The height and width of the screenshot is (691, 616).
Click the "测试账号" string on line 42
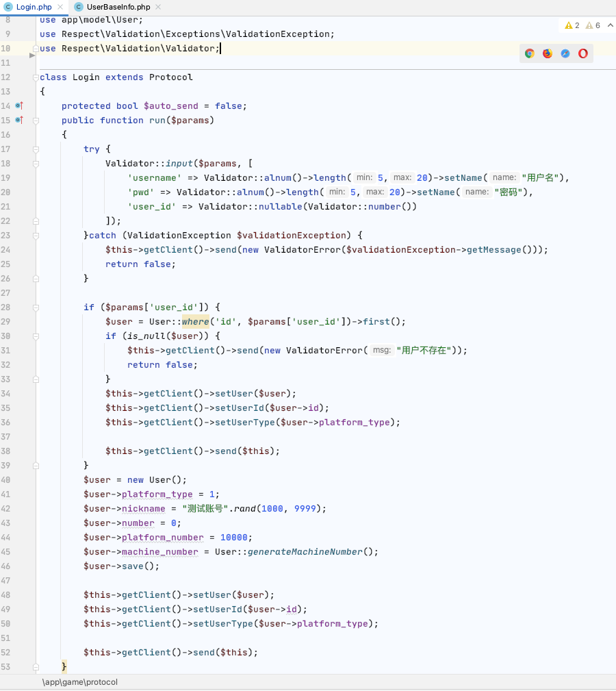[205, 509]
